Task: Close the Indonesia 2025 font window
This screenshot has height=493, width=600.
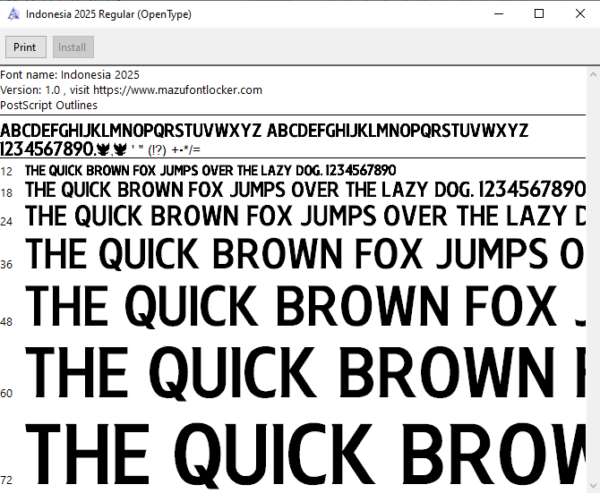Action: coord(580,14)
